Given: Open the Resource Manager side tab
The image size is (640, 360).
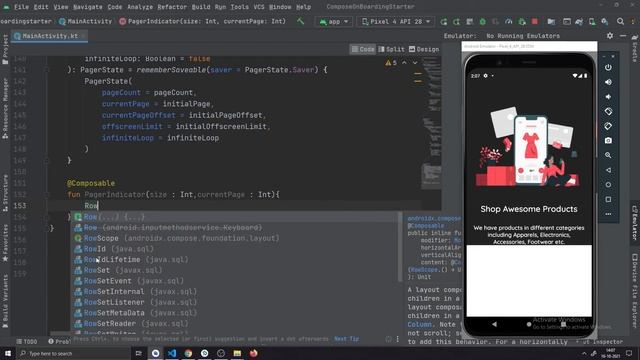Looking at the screenshot, I should coord(5,108).
